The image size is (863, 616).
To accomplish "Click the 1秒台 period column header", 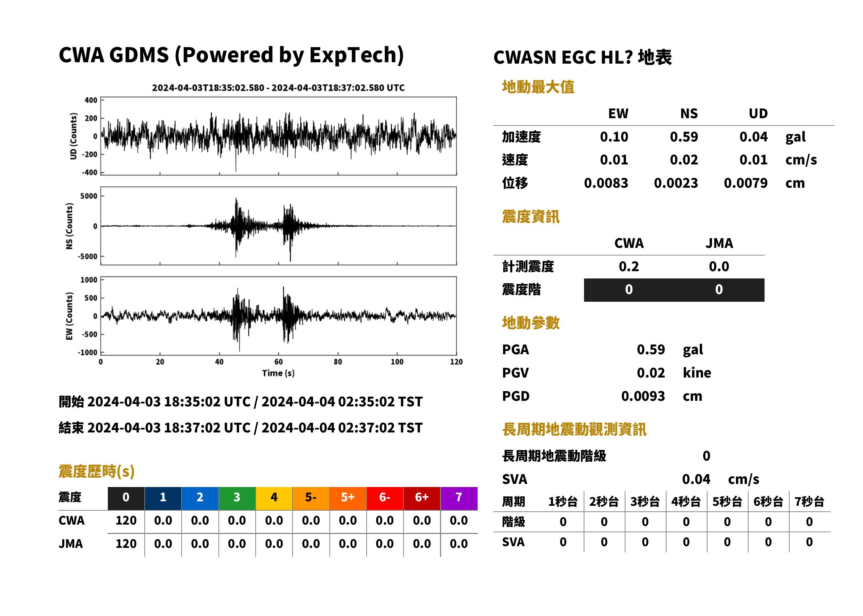I will click(x=563, y=502).
